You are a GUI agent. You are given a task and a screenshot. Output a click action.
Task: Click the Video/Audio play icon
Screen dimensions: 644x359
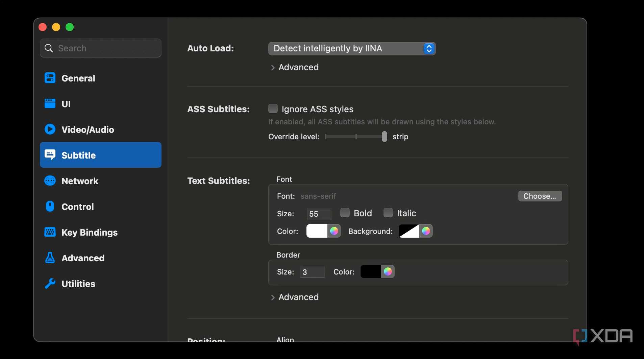point(50,129)
